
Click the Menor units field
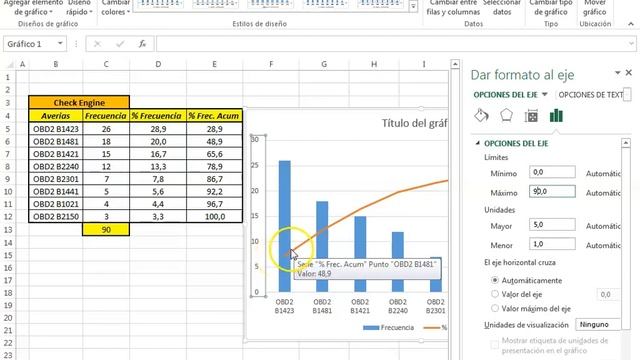(552, 244)
